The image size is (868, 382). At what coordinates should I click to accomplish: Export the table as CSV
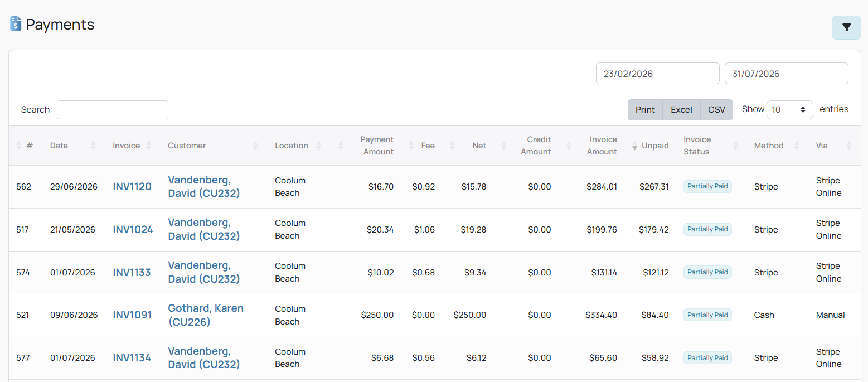tap(716, 110)
